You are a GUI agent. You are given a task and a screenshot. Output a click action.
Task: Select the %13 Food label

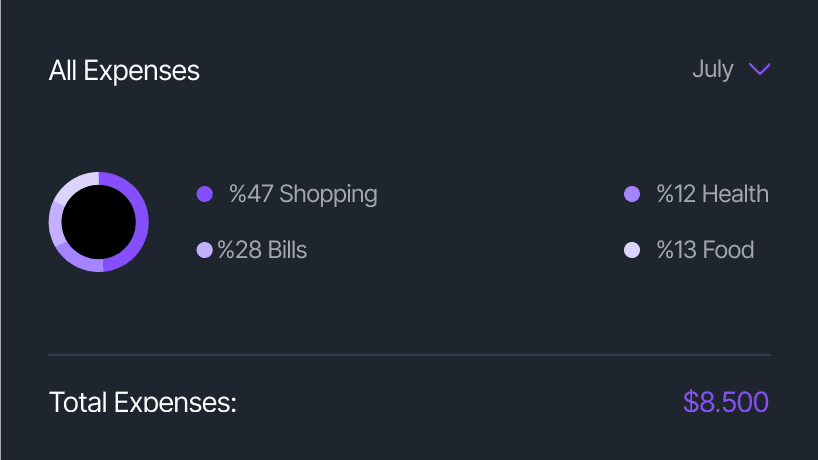(x=705, y=250)
